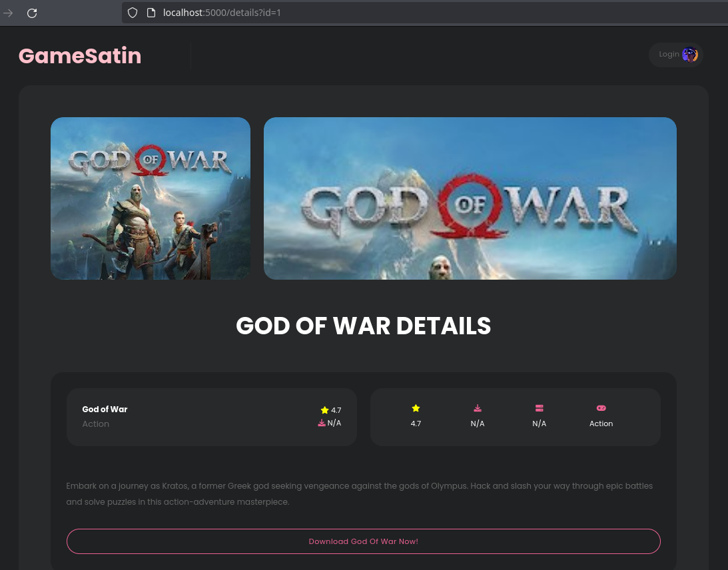Click the browser forward arrow
Screen dimensions: 728x570
click(8, 13)
